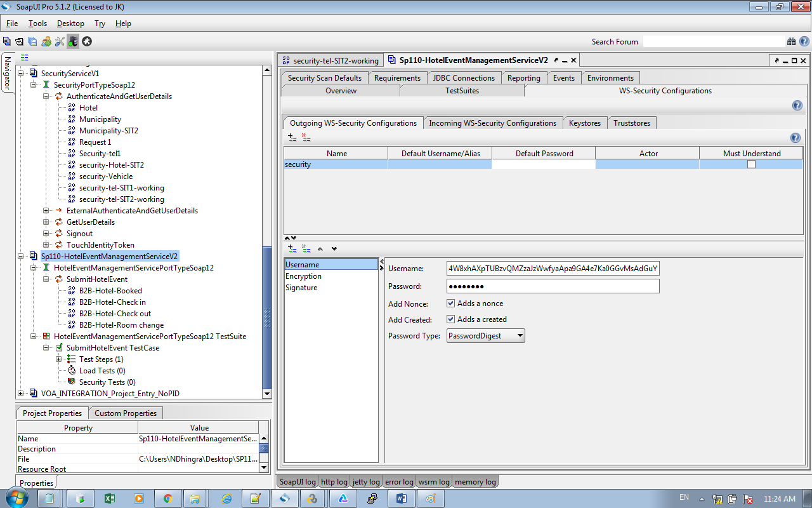Toggle the Must Understand checkbox for security

point(751,164)
